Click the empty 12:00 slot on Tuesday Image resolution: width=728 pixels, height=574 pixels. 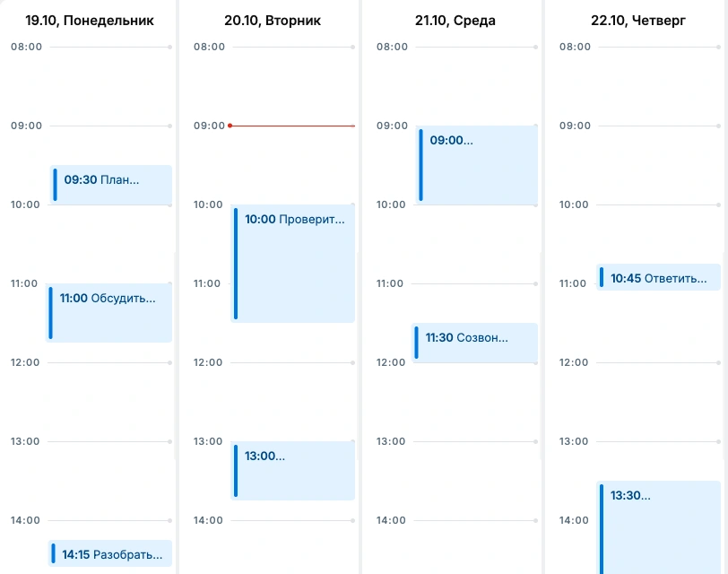(x=292, y=402)
